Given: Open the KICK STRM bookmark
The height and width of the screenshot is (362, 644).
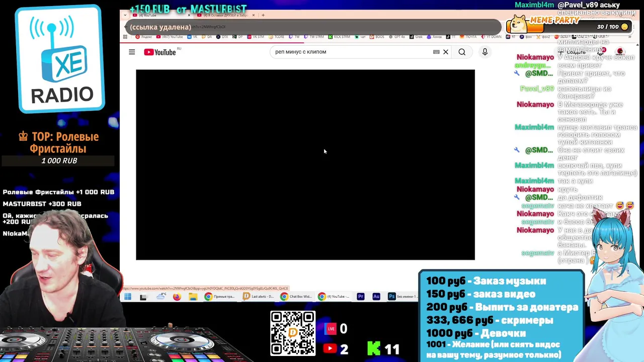Looking at the screenshot, I should pos(340,37).
